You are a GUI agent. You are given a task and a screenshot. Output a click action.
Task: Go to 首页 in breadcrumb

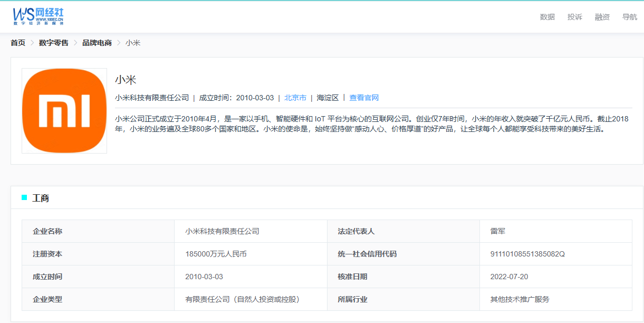pyautogui.click(x=18, y=43)
